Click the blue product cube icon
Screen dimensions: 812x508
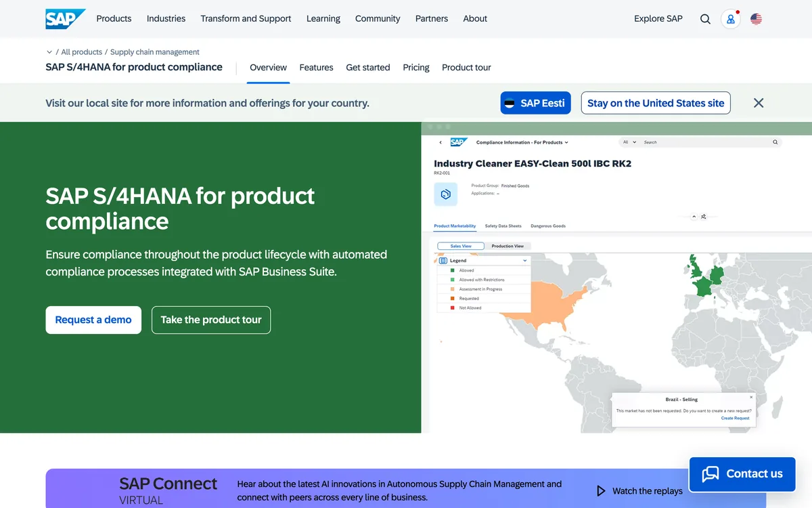445,194
